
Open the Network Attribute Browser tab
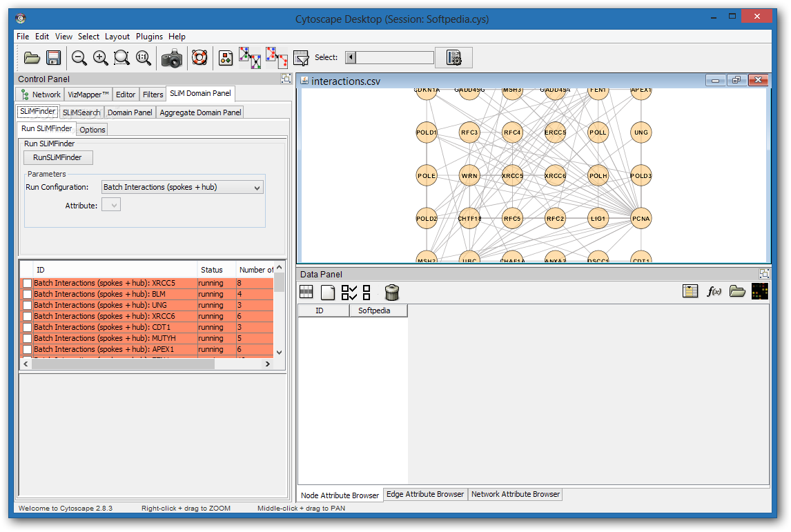click(x=515, y=494)
